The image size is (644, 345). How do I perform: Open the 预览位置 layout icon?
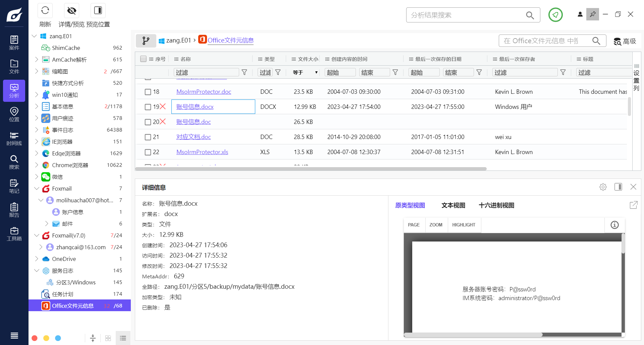point(98,11)
